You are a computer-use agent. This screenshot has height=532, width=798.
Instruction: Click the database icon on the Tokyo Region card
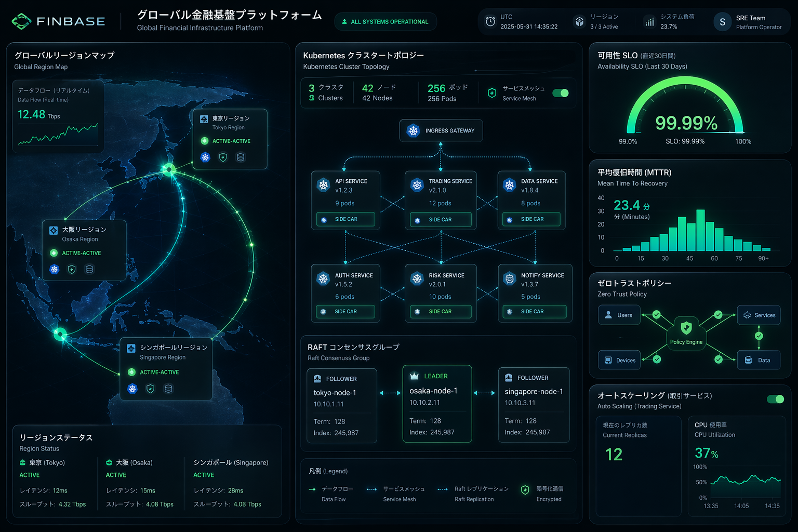pos(240,157)
